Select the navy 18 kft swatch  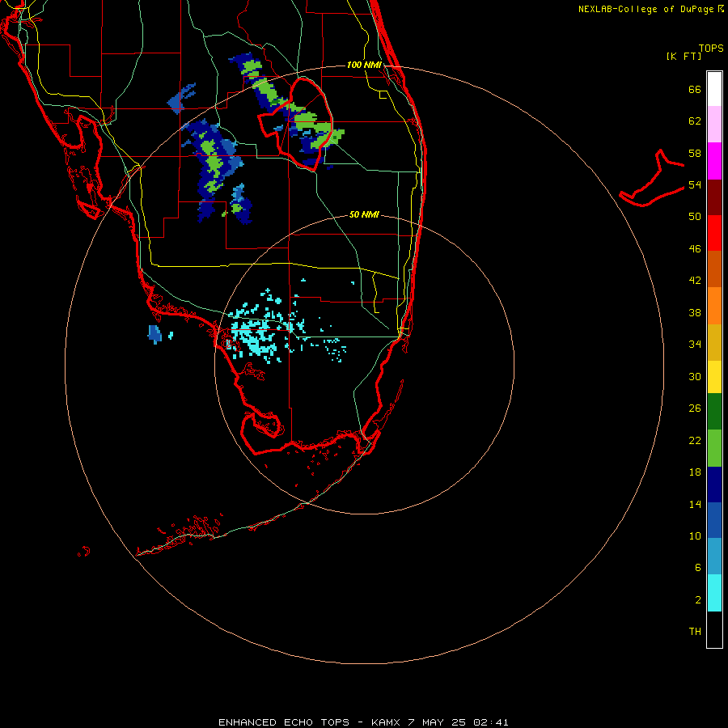click(714, 485)
